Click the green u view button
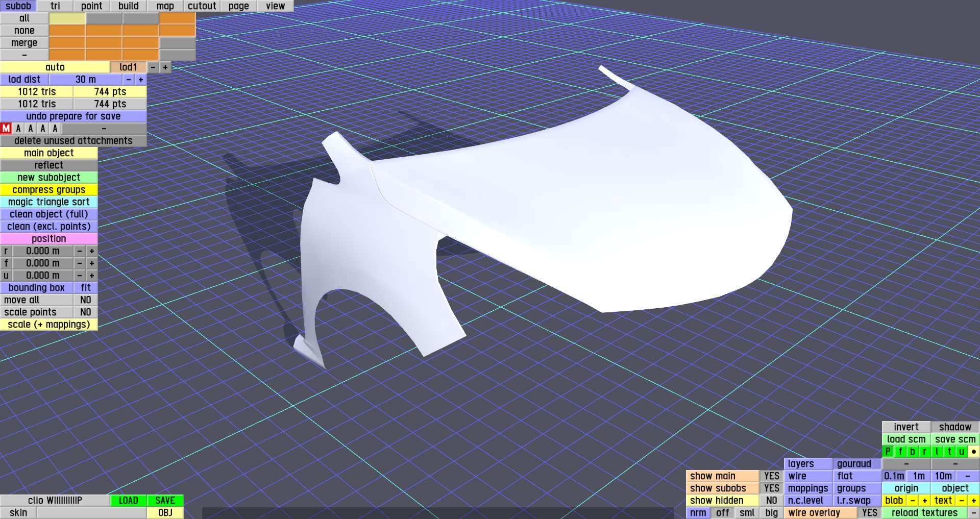 point(961,452)
